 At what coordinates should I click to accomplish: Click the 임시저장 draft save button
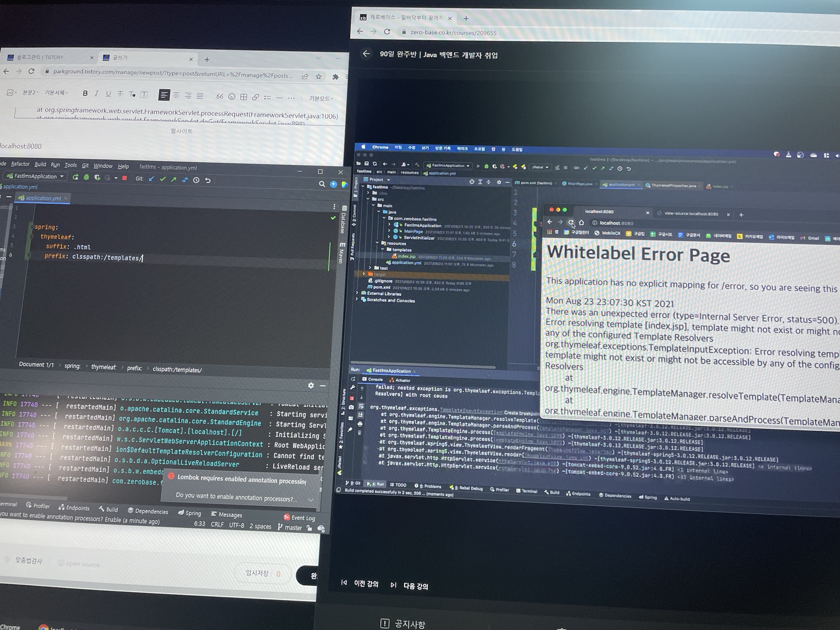[257, 573]
